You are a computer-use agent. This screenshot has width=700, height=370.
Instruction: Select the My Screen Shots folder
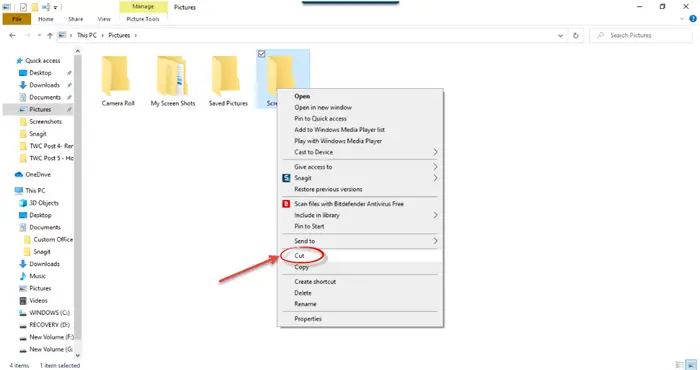pyautogui.click(x=173, y=81)
